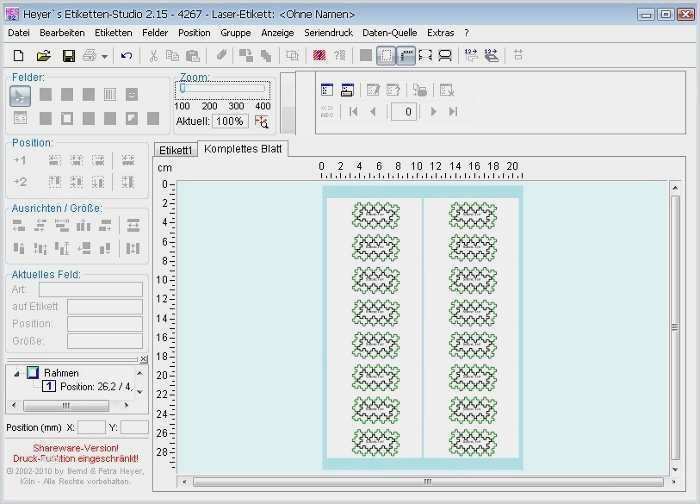Save the current label with floppy icon
Screen dimensions: 700x504
tap(68, 56)
